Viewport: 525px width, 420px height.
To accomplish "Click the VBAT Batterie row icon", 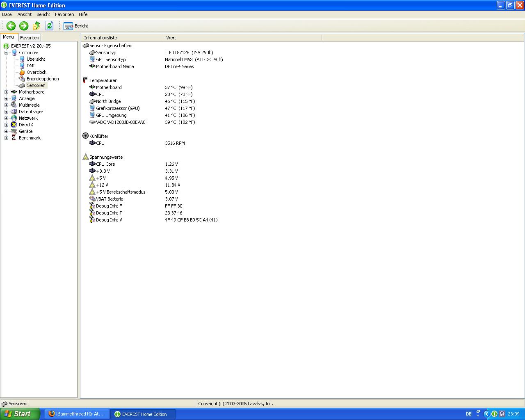I will 92,199.
